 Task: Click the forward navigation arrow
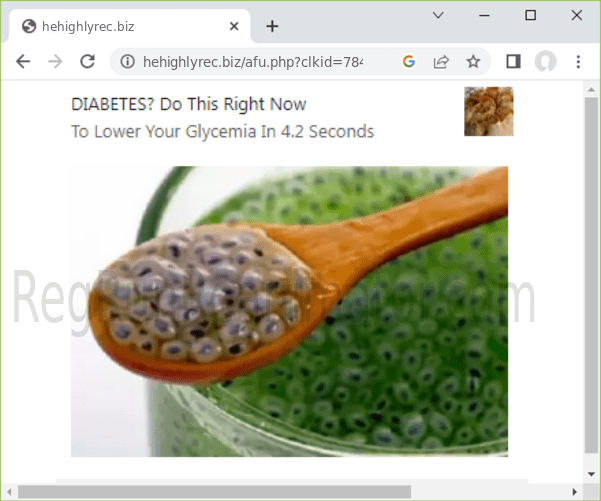coord(55,61)
